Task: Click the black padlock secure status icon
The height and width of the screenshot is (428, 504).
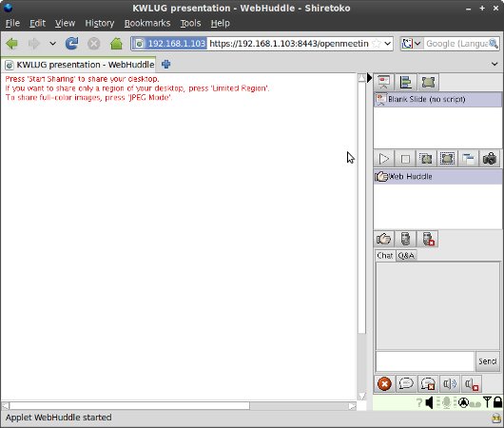Action: [497, 402]
